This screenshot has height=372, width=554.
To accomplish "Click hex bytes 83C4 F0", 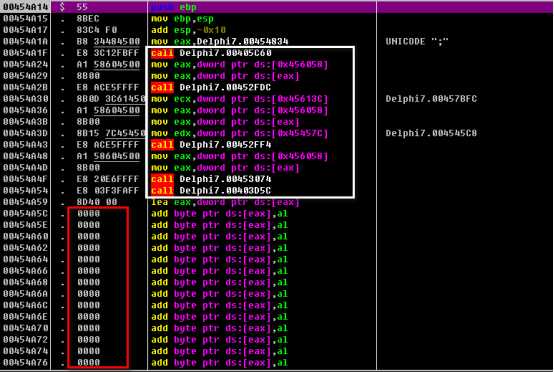I will coord(96,30).
